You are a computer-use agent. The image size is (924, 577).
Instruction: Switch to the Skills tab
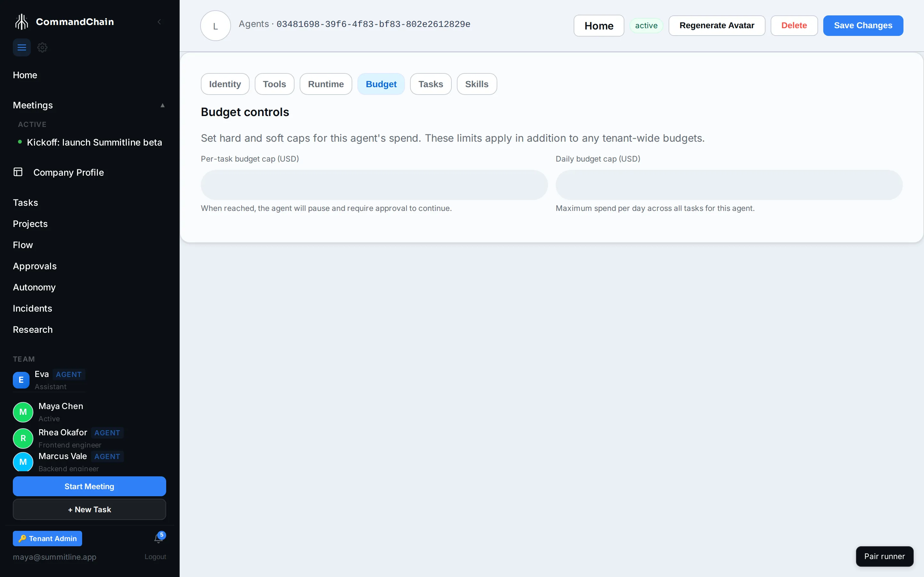coord(476,84)
